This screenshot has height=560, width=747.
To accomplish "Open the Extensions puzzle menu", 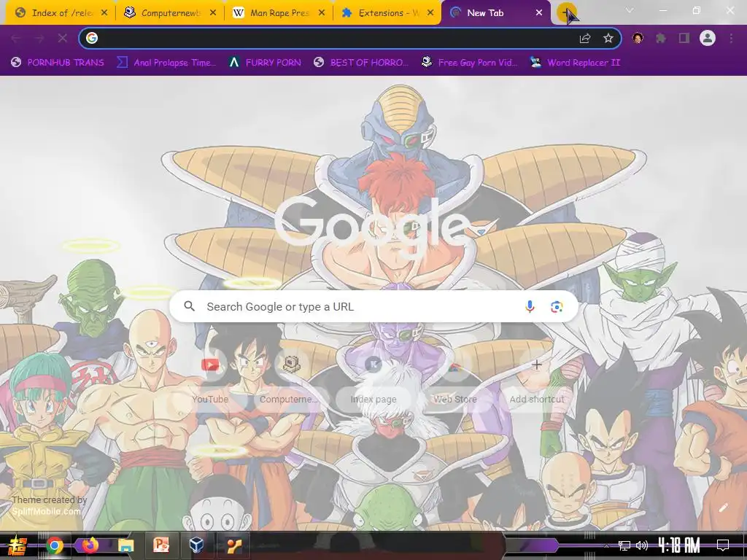I will [661, 38].
